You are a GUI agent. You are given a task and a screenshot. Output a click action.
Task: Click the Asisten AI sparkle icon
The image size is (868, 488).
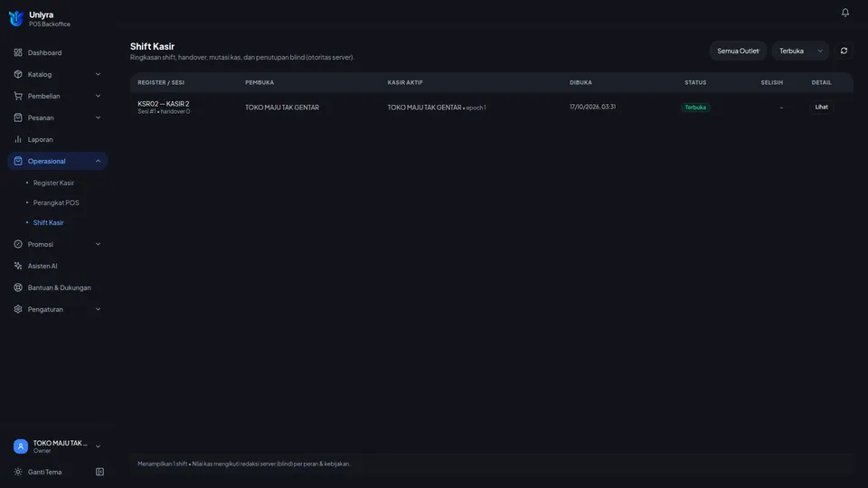pyautogui.click(x=18, y=266)
